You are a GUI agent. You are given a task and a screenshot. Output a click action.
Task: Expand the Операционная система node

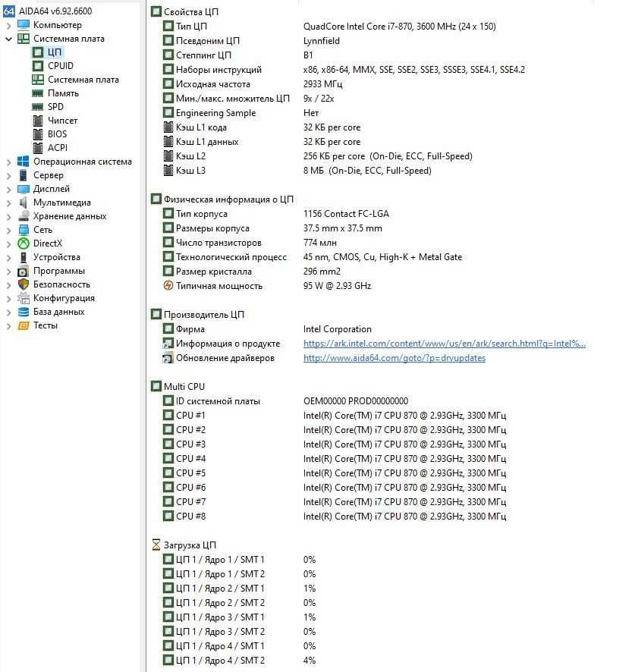coord(8,162)
